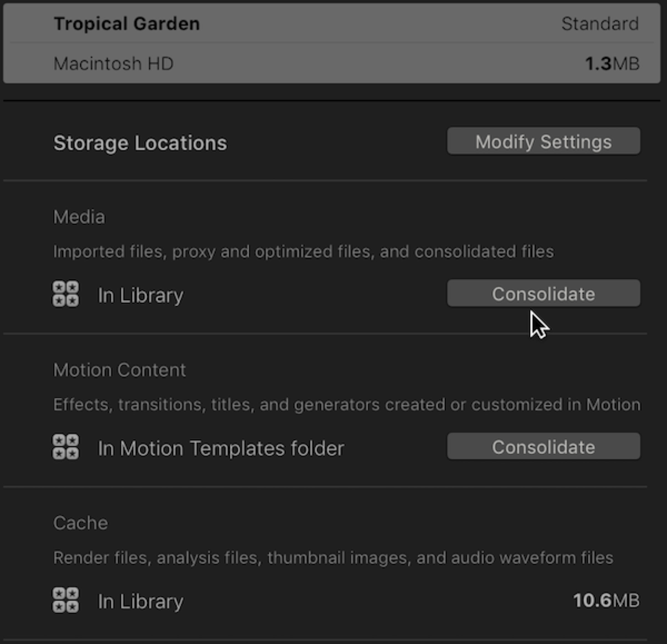
Task: Click the library icon under Motion Content
Action: [66, 447]
